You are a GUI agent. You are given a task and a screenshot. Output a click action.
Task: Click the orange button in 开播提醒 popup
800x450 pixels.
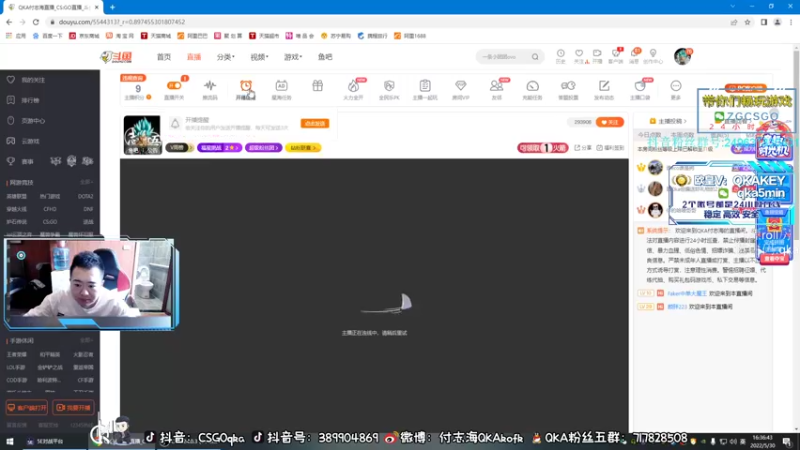pos(315,123)
